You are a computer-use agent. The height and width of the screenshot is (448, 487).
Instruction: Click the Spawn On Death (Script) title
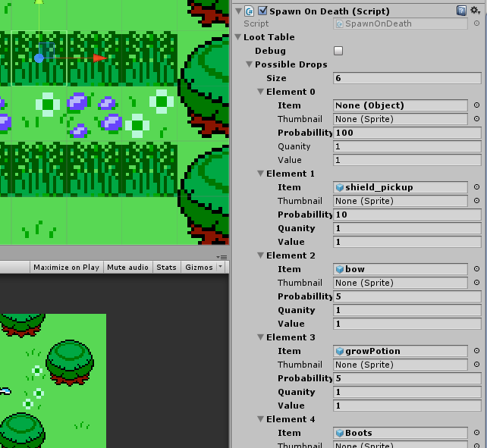pyautogui.click(x=329, y=11)
